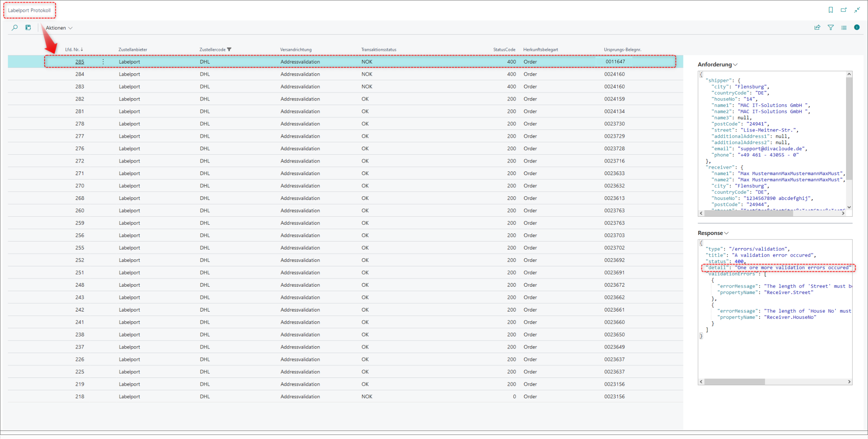Select row with Lfd. Nr. 237
The width and height of the screenshot is (868, 439).
tap(346, 347)
